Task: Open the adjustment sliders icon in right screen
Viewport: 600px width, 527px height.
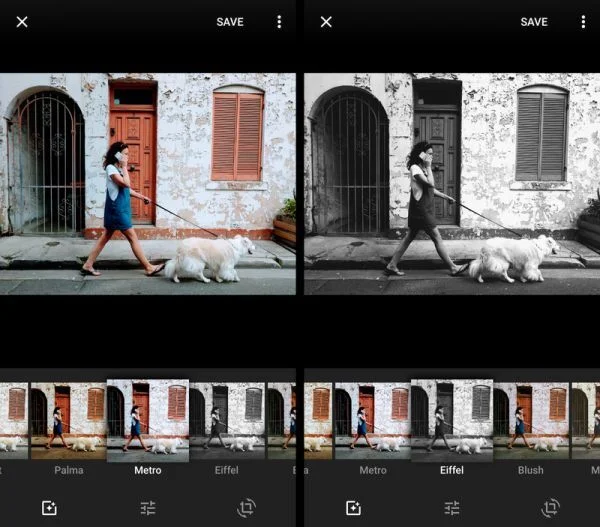Action: (x=452, y=508)
